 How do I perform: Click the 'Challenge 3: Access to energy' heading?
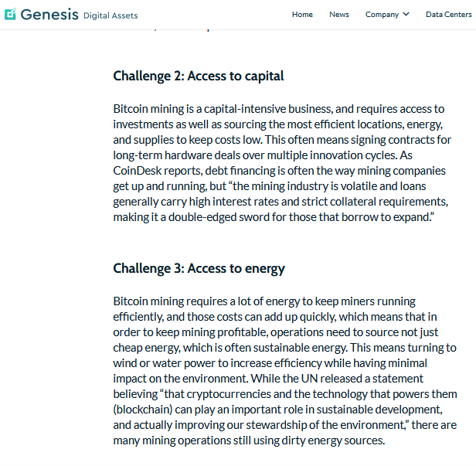click(x=199, y=268)
